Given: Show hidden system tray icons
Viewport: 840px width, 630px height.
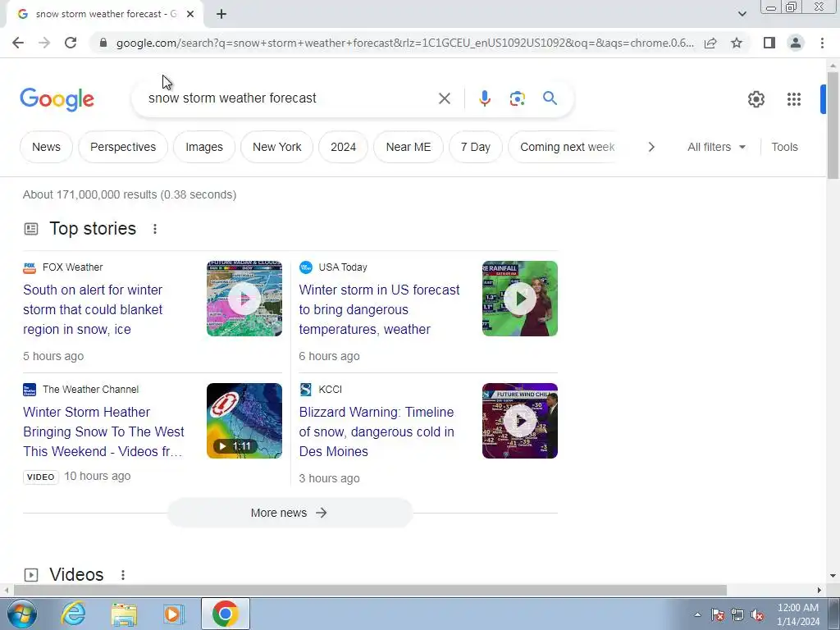Looking at the screenshot, I should pos(697,614).
